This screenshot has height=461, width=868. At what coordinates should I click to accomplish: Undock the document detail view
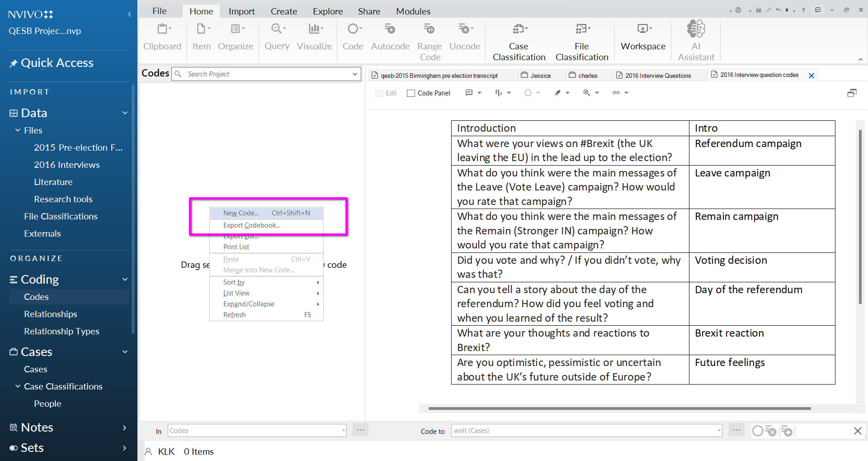[852, 93]
